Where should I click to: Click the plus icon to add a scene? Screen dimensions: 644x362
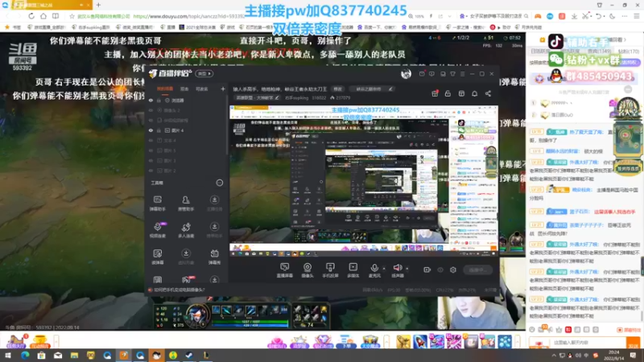click(223, 88)
